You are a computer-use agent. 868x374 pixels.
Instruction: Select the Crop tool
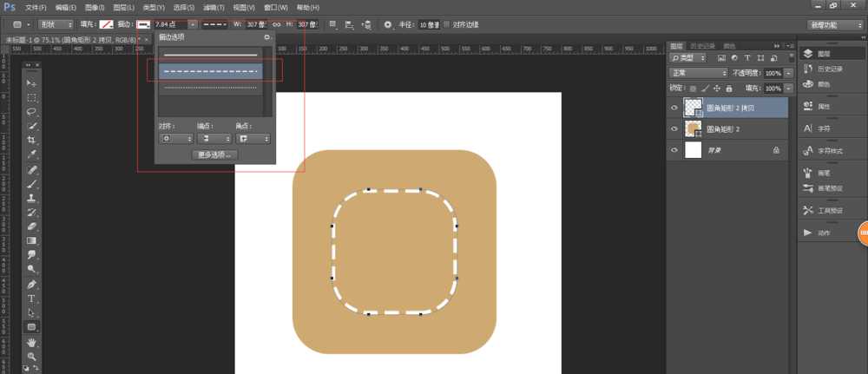(x=32, y=140)
